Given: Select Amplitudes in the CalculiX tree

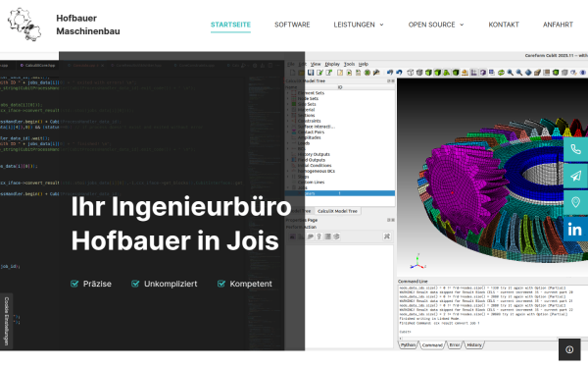Looking at the screenshot, I should tap(309, 137).
